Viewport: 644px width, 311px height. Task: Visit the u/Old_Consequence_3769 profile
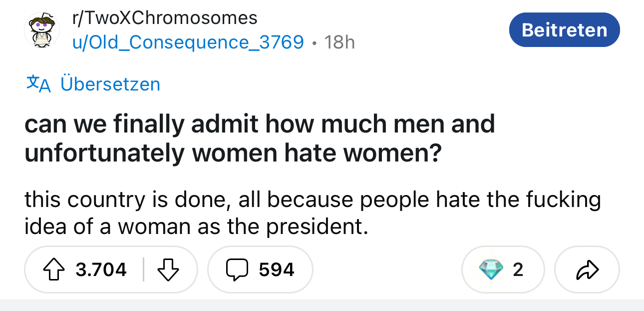[x=188, y=42]
